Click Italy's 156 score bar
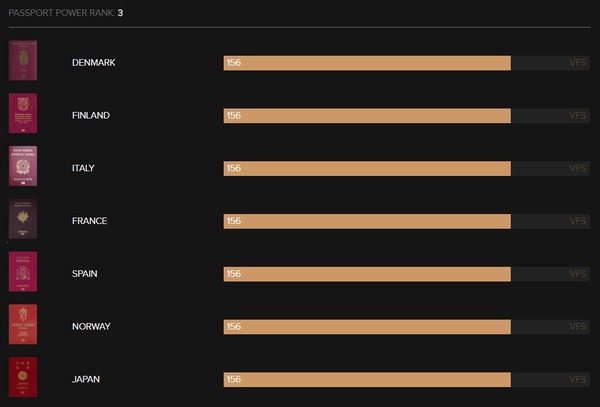The image size is (600, 407). pyautogui.click(x=367, y=169)
